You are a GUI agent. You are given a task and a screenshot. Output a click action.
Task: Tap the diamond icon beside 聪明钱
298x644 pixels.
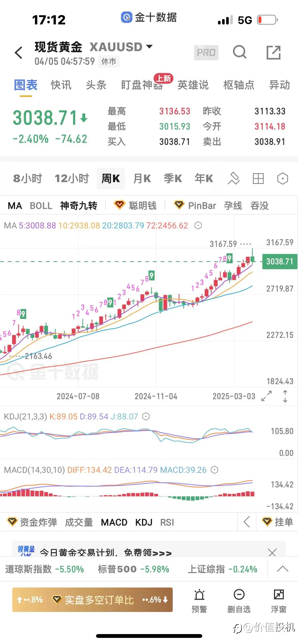pyautogui.click(x=119, y=205)
